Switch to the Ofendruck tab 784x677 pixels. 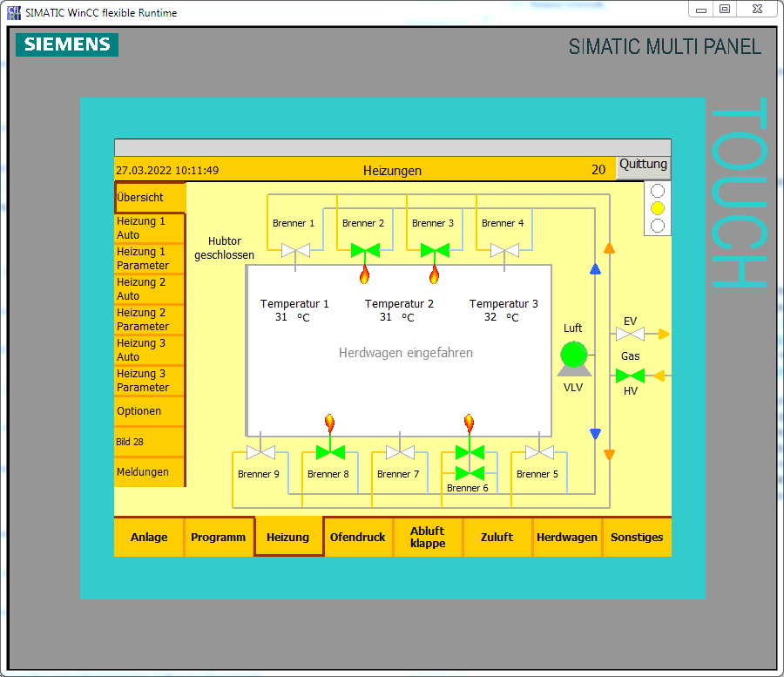pyautogui.click(x=358, y=537)
